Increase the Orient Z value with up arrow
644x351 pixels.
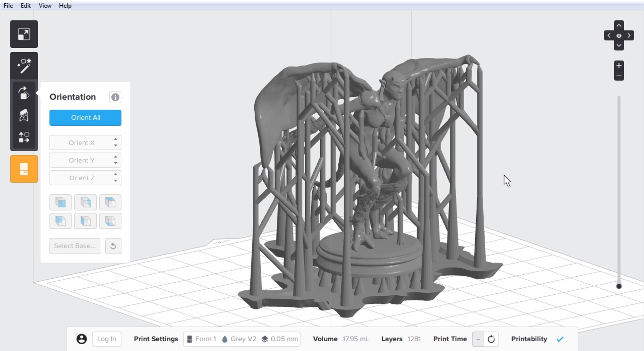pos(116,174)
